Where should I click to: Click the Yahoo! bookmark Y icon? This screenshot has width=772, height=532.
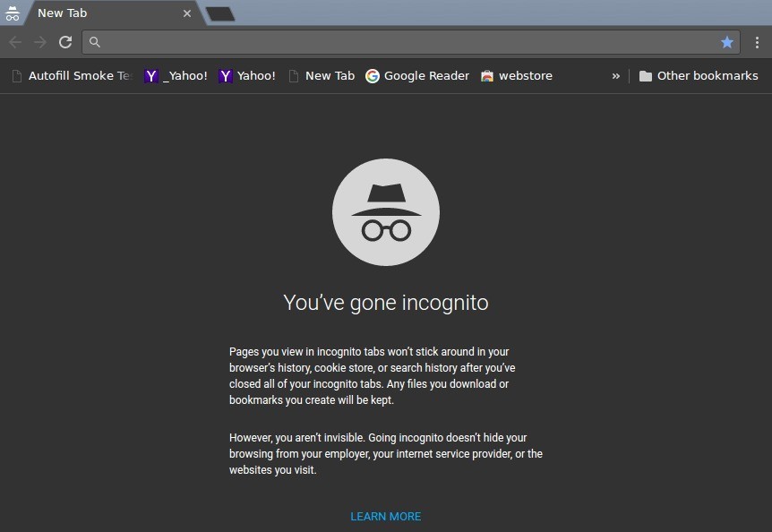pyautogui.click(x=224, y=75)
